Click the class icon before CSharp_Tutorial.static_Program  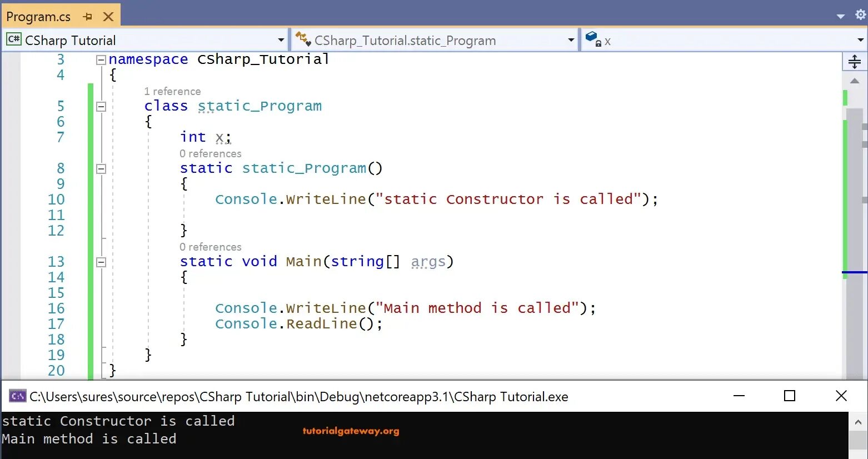tap(303, 39)
